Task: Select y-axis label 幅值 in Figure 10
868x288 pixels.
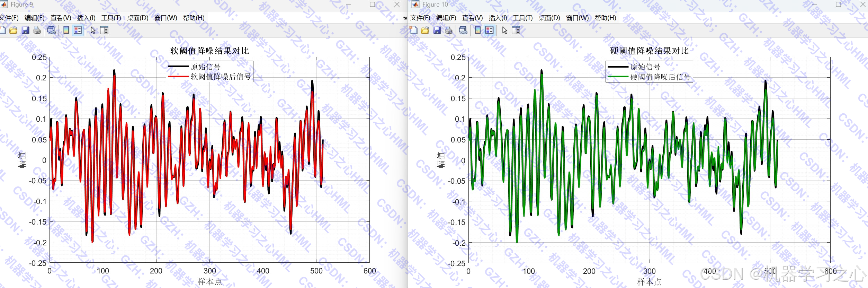Action: click(x=441, y=160)
